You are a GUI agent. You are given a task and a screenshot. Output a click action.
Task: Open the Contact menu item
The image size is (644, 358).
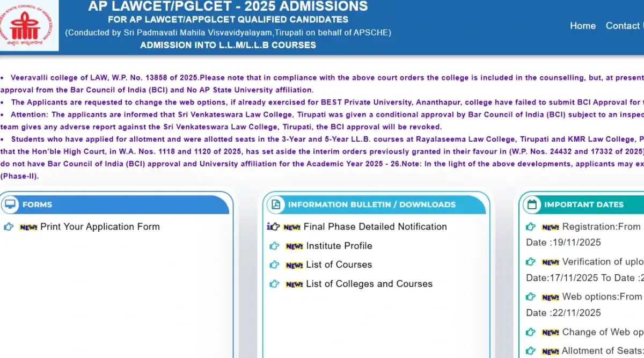[x=624, y=26]
